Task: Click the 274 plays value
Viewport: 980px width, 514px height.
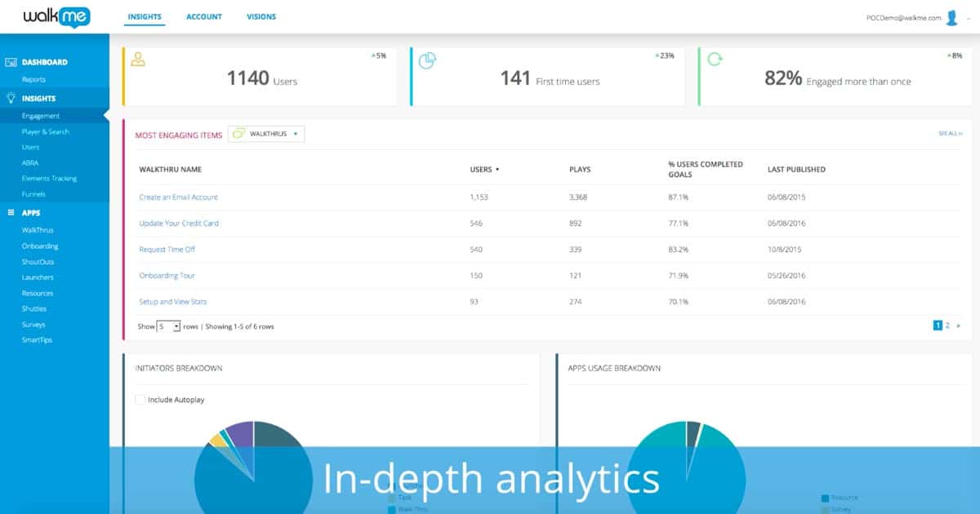Action: pyautogui.click(x=576, y=302)
